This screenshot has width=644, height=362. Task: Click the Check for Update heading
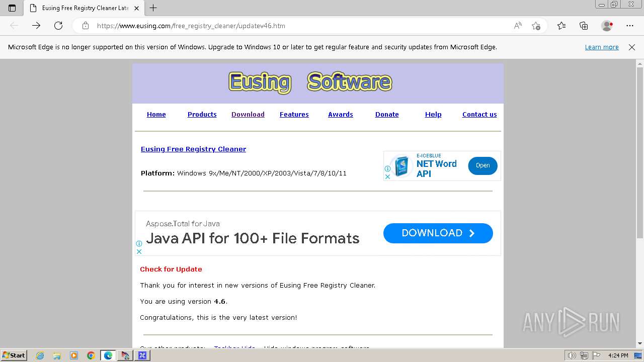[x=171, y=269]
